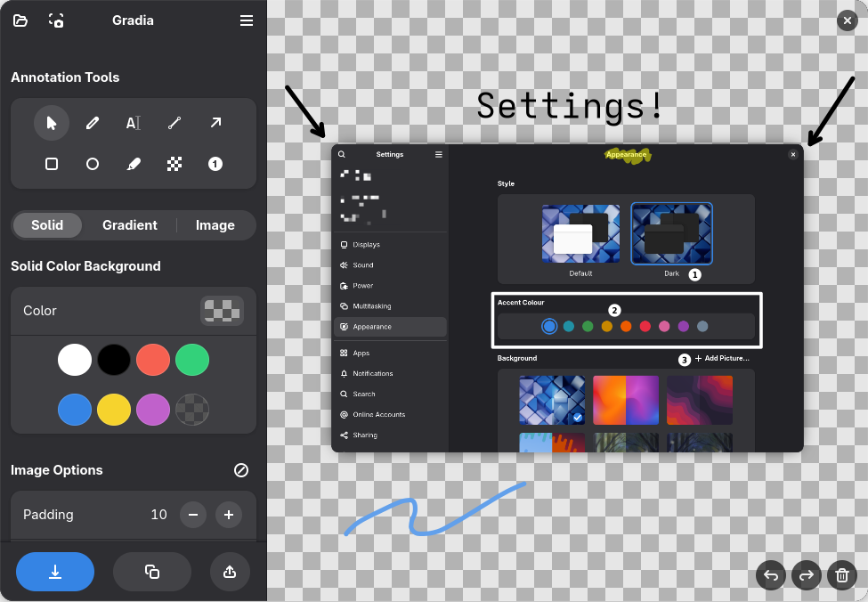Viewport: 868px width, 602px height.
Task: Select the arrow tool
Action: (215, 122)
